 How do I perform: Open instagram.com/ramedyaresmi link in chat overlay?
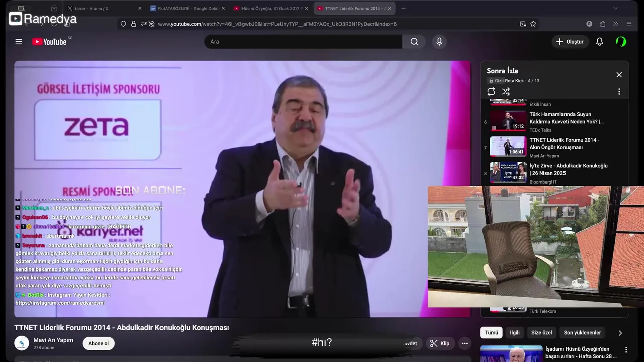pyautogui.click(x=60, y=303)
